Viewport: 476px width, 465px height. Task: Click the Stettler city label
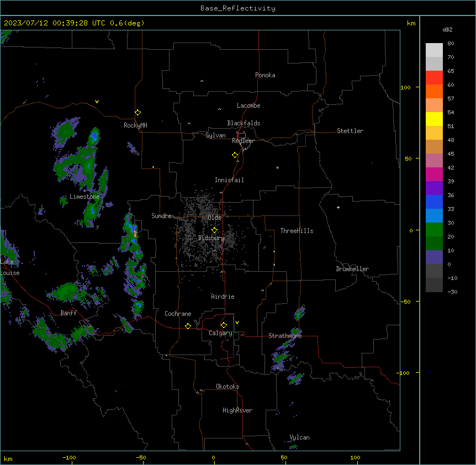350,131
